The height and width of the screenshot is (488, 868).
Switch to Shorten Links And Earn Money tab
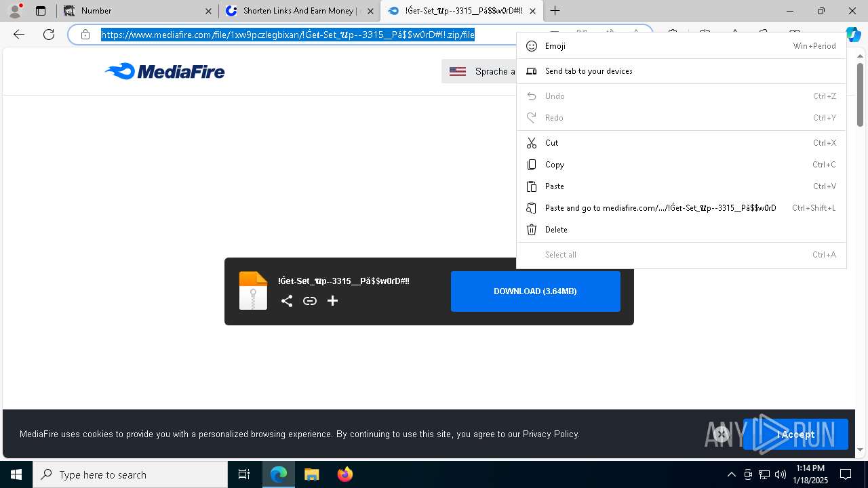click(x=298, y=11)
